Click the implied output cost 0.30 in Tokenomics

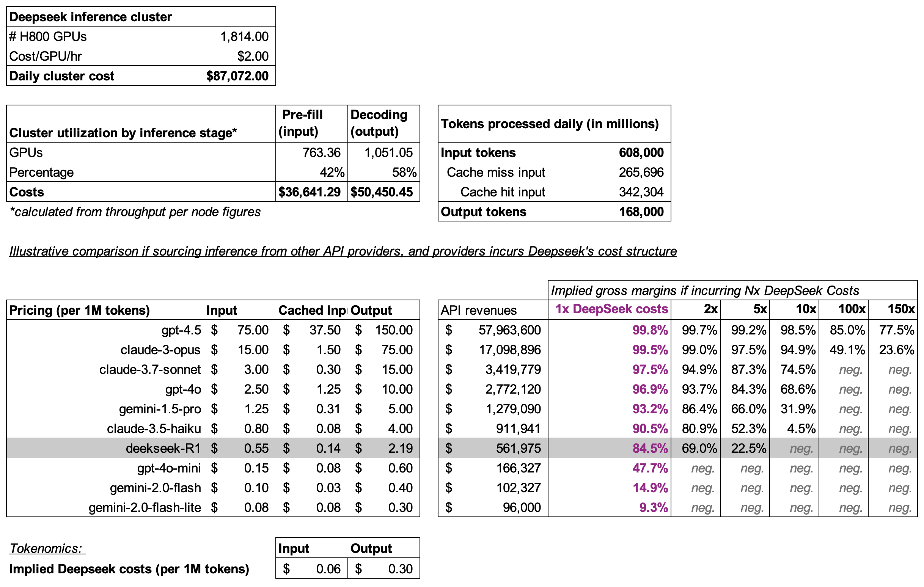pos(400,569)
